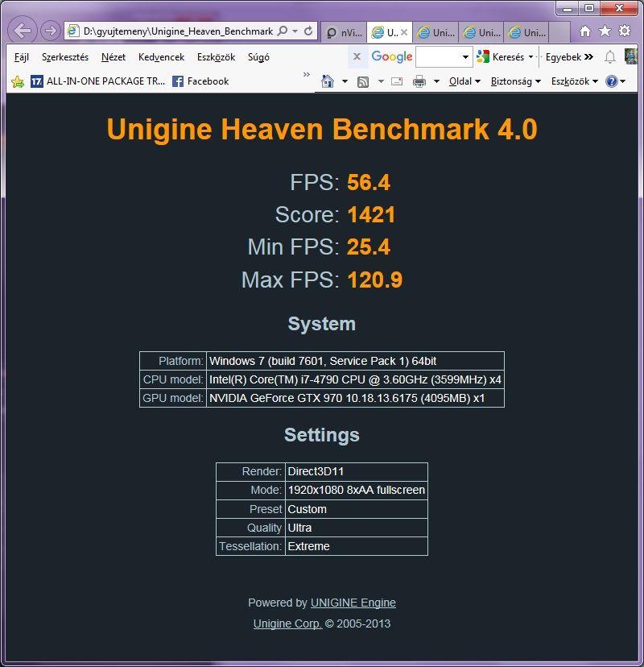
Task: Switch to the nVi... browser tab
Action: (344, 32)
